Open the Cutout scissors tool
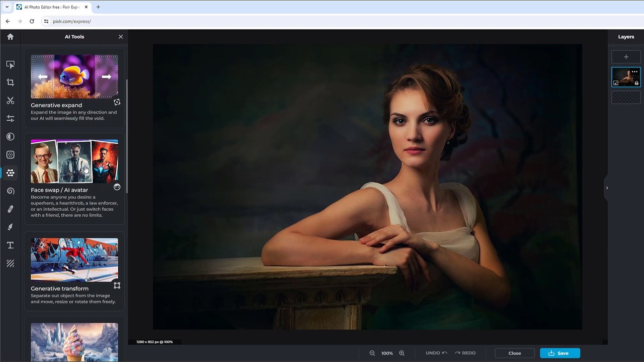Viewport: 644px width, 362px height. click(x=10, y=101)
